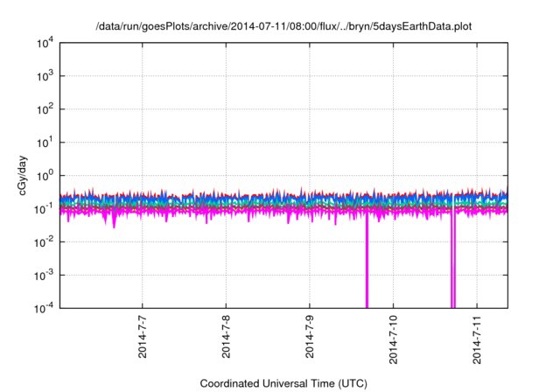Click the top y-axis tick label 10^4
Image resolution: width=560 pixels, height=392 pixels.
coord(45,43)
